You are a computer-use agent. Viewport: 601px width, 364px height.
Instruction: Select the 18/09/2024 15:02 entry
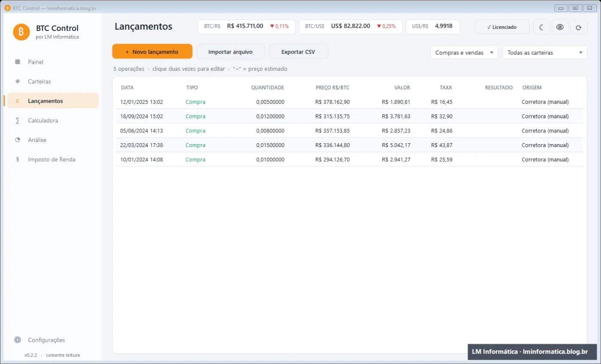tap(349, 116)
